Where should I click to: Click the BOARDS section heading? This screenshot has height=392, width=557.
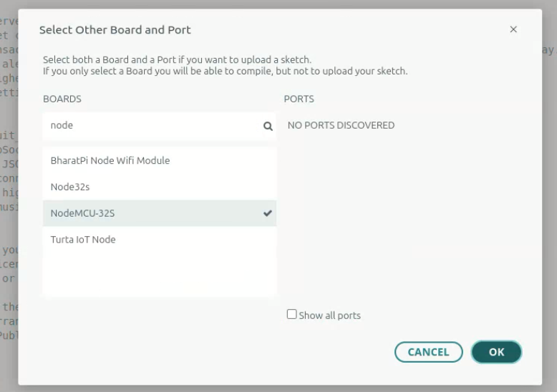(x=62, y=99)
